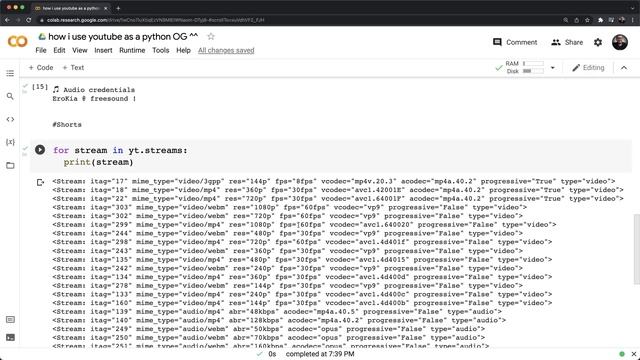Image resolution: width=640 pixels, height=360 pixels.
Task: Open the Files folder sidebar icon
Action: pyautogui.click(x=10, y=165)
